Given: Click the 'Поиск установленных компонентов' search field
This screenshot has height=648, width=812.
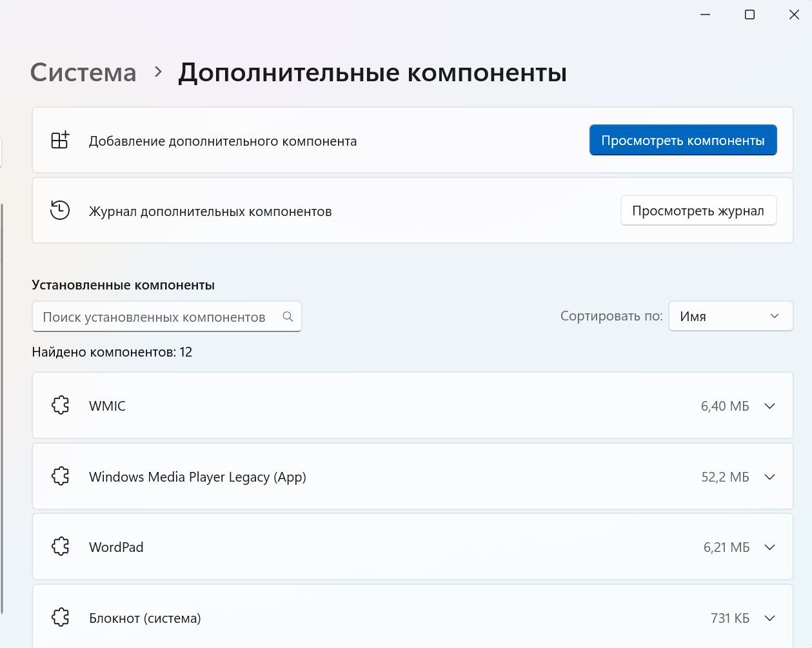Looking at the screenshot, I should pyautogui.click(x=155, y=317).
